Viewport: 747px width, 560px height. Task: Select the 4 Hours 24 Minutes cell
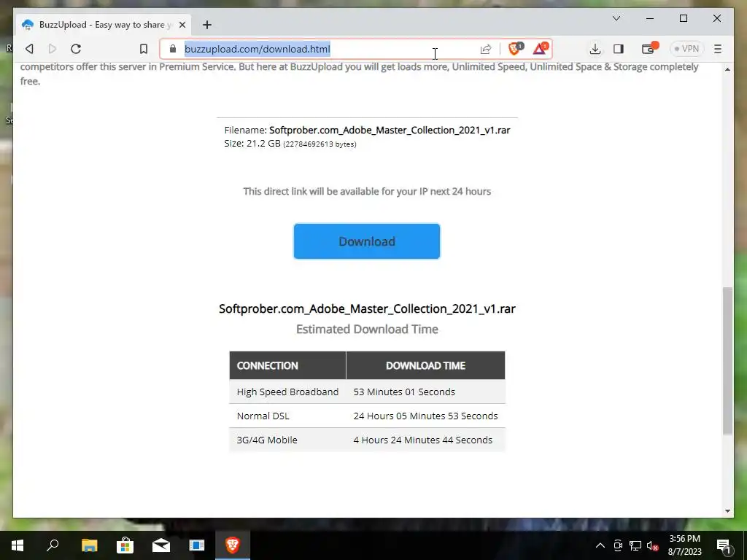pos(425,440)
